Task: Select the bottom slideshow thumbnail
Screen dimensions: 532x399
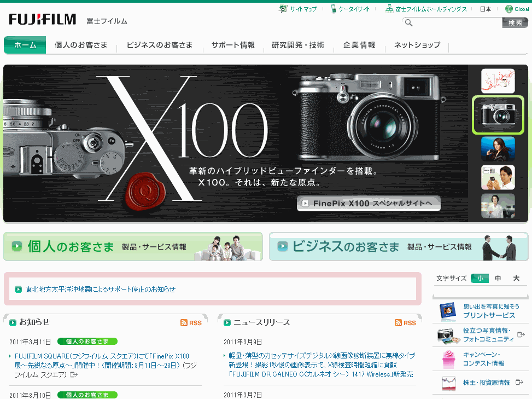Action: pyautogui.click(x=498, y=206)
